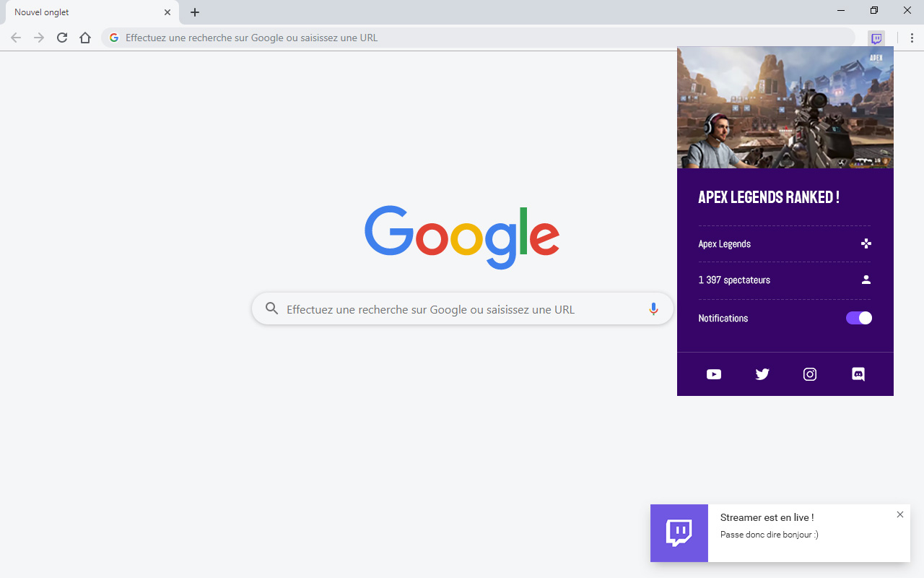The width and height of the screenshot is (924, 578).
Task: Open the Twitch extension icon in toolbar
Action: click(x=876, y=38)
